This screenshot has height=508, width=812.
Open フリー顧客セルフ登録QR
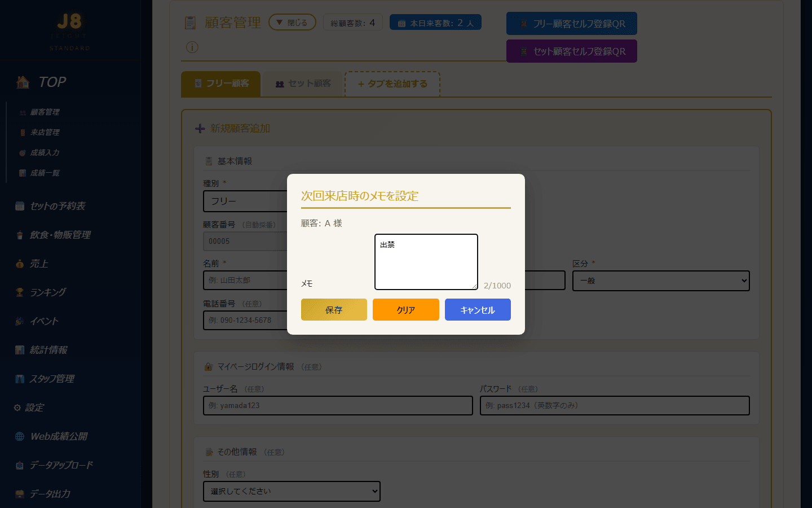pos(572,24)
